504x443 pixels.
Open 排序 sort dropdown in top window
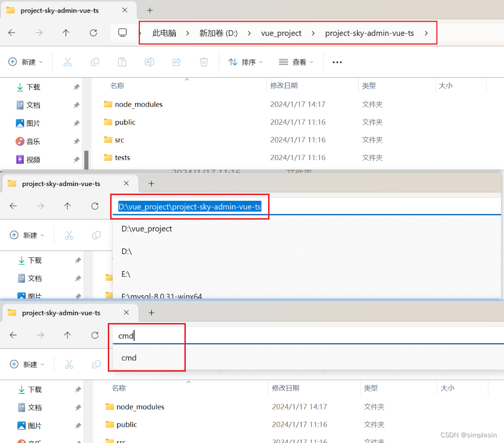pyautogui.click(x=245, y=62)
